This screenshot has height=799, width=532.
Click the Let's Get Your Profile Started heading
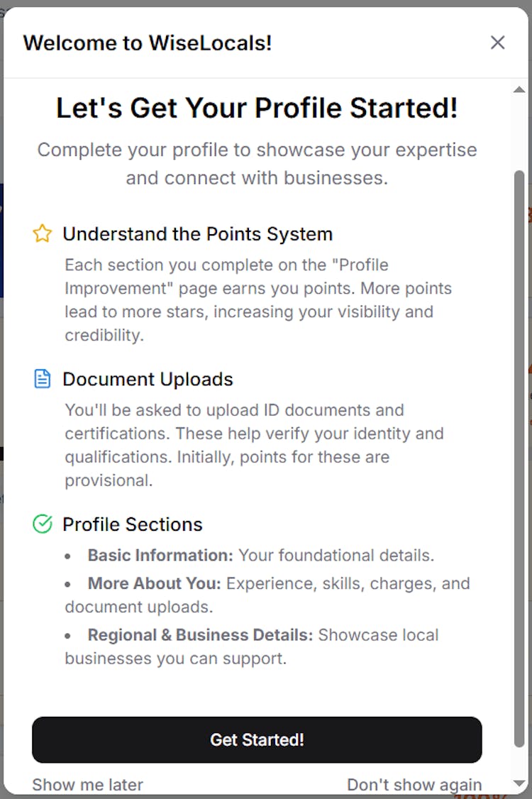(257, 109)
